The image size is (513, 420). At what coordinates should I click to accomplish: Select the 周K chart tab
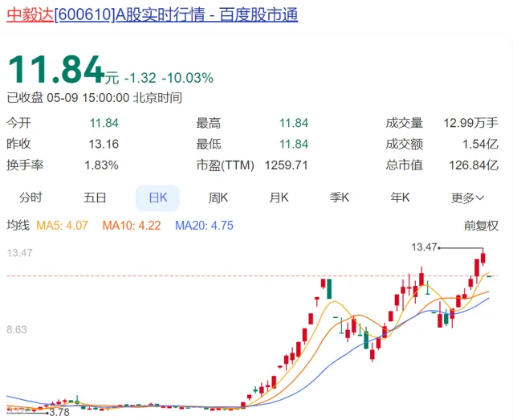(x=218, y=198)
